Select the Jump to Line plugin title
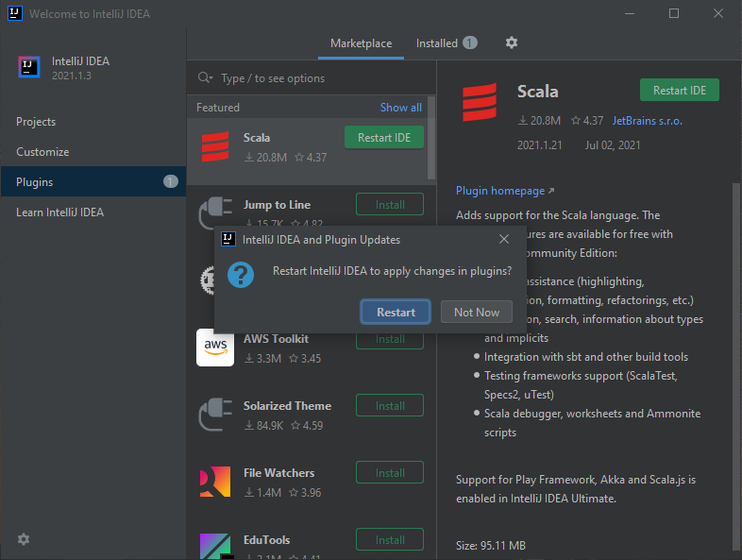This screenshot has height=560, width=742. point(277,205)
